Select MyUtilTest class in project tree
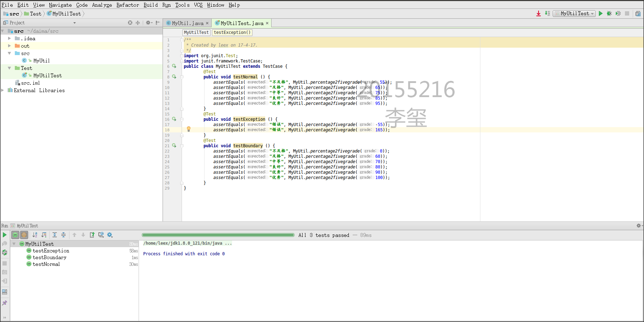Screen dimensions: 644x322 (x=47, y=76)
